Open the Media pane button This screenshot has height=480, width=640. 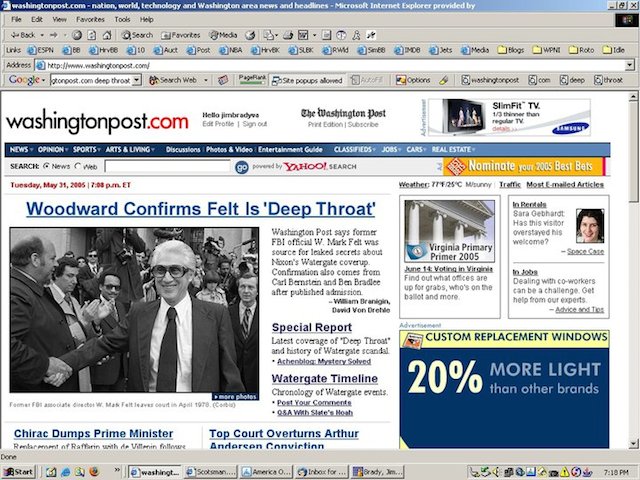point(223,35)
